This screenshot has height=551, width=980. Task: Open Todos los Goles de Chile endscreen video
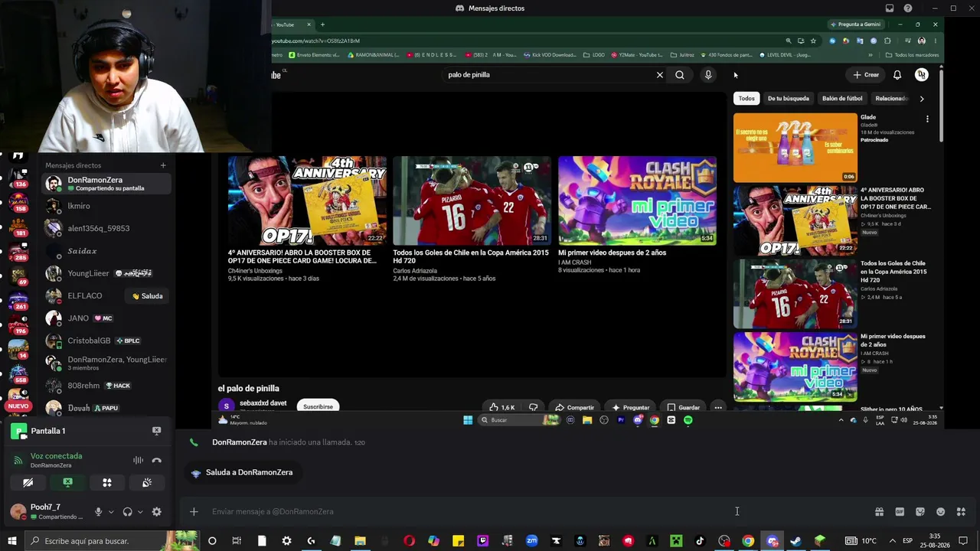472,201
